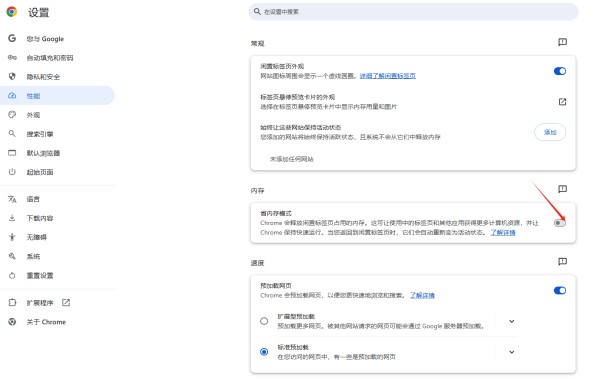Open 标签页悬停预览卡片的外观 external link icon
The image size is (600, 385).
562,102
